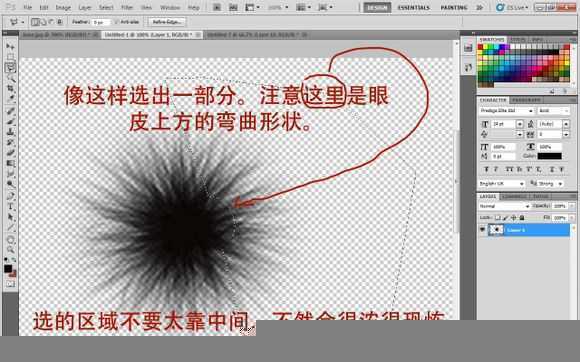The height and width of the screenshot is (362, 580).
Task: Select the Brush tool
Action: point(10,122)
